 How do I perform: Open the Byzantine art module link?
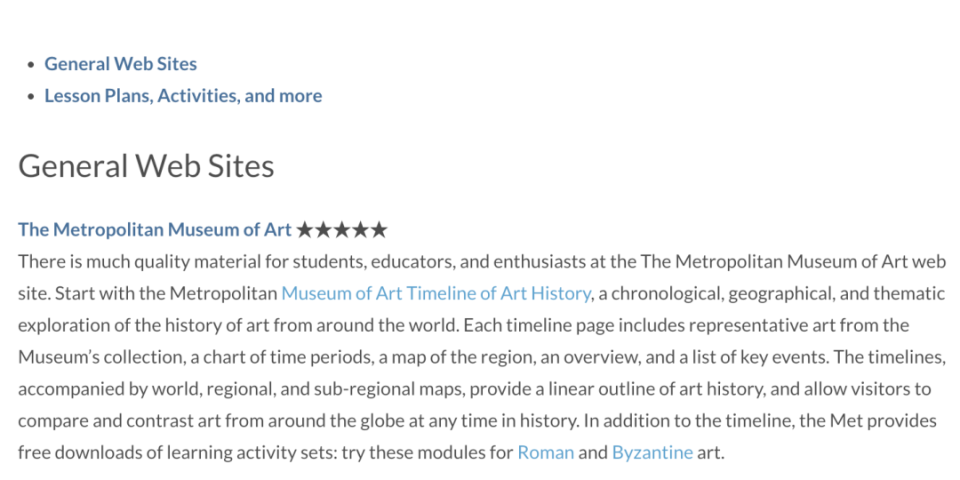[x=652, y=452]
